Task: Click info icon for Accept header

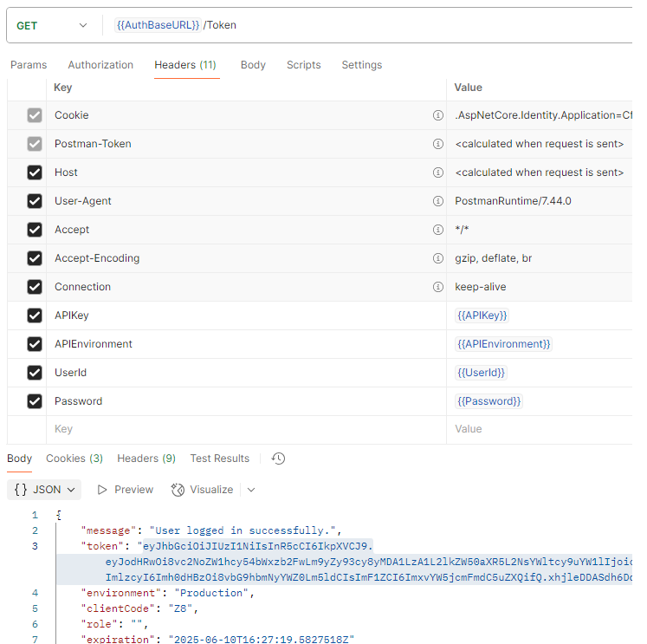Action: [x=437, y=230]
